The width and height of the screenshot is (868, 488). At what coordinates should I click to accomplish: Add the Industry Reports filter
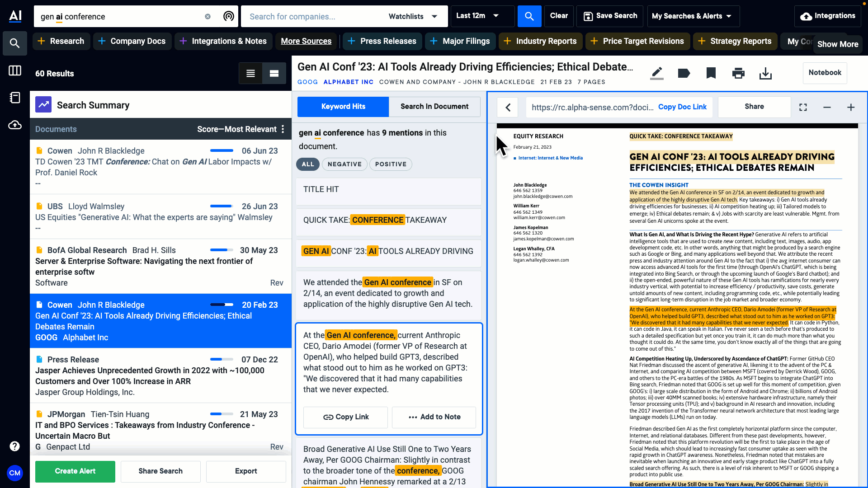point(540,41)
